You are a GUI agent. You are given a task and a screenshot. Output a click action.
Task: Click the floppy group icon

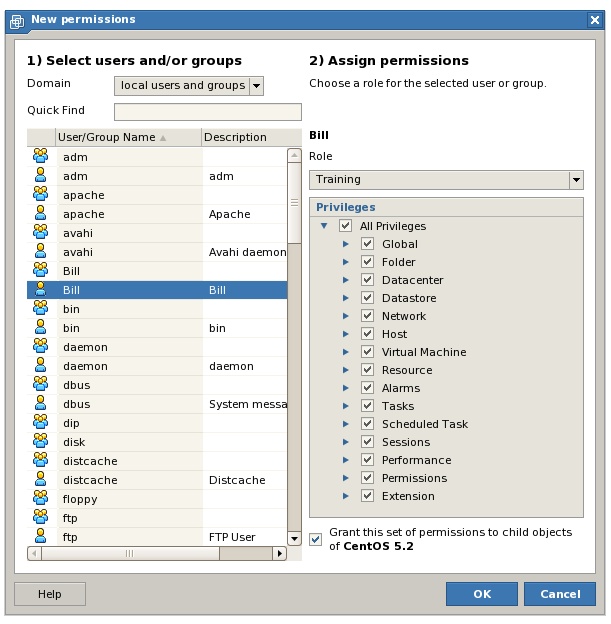tap(40, 499)
